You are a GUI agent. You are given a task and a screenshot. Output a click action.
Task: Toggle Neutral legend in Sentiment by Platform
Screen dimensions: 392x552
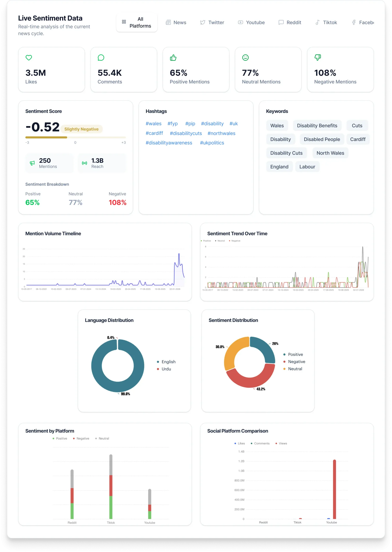click(103, 438)
